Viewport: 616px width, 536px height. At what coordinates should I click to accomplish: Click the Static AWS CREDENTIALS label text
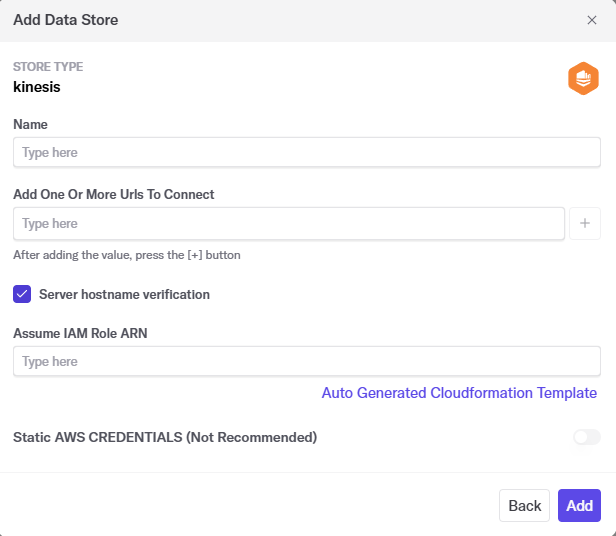[165, 437]
